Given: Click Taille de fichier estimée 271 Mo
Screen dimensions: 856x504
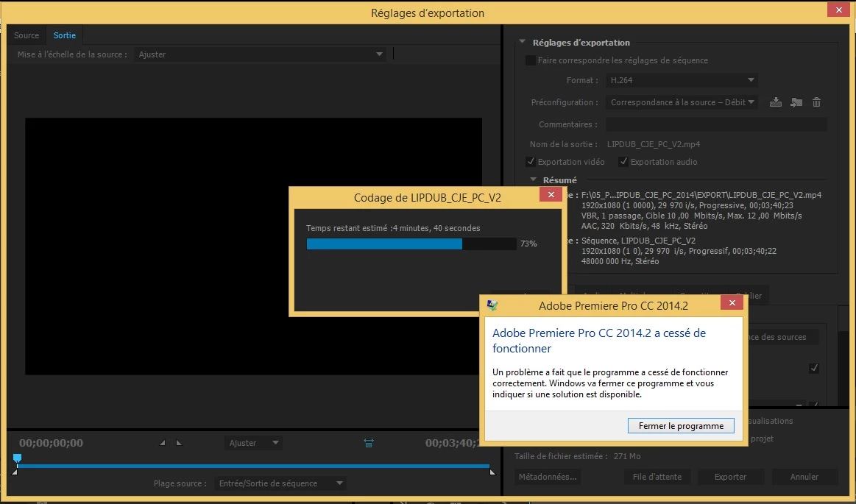Looking at the screenshot, I should (x=578, y=456).
